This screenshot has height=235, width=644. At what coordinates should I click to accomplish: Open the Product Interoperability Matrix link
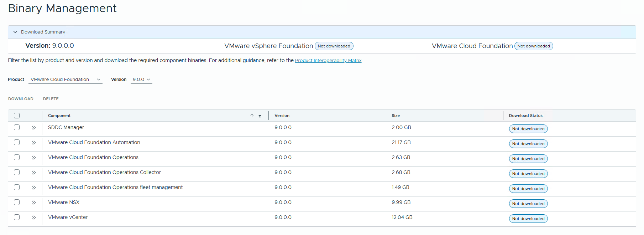point(328,61)
